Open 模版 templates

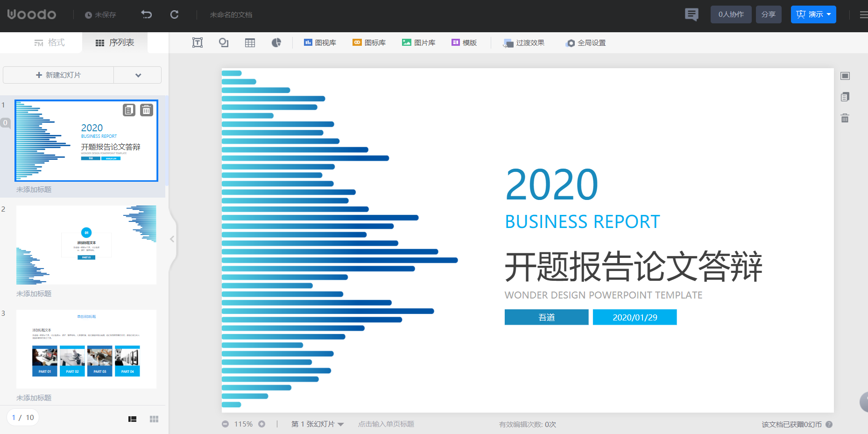pos(464,43)
